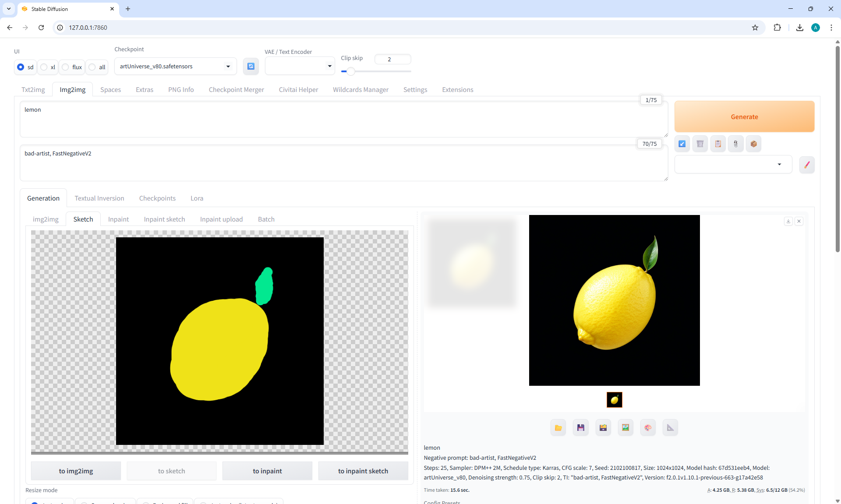Open the Inpaint sketch tab
841x504 pixels.
(164, 219)
